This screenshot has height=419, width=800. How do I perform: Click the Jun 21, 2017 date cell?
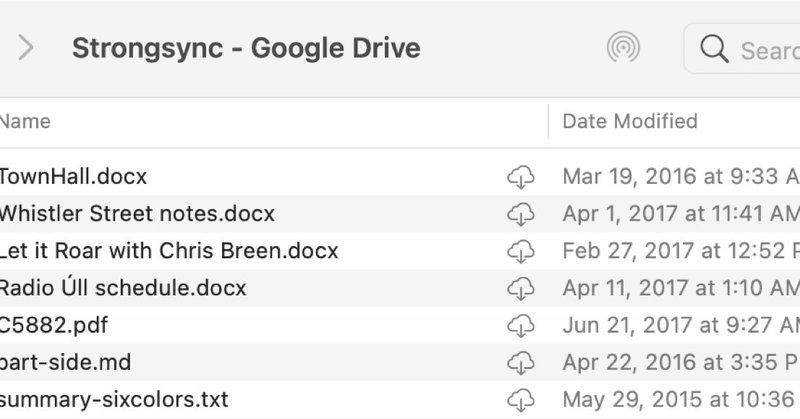coord(681,326)
